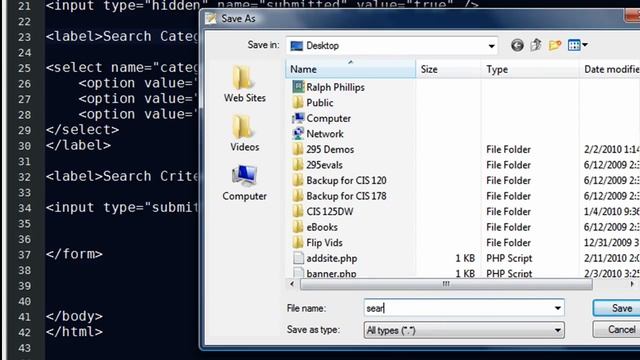
Task: Select the Computer item icon in file list
Action: (298, 118)
